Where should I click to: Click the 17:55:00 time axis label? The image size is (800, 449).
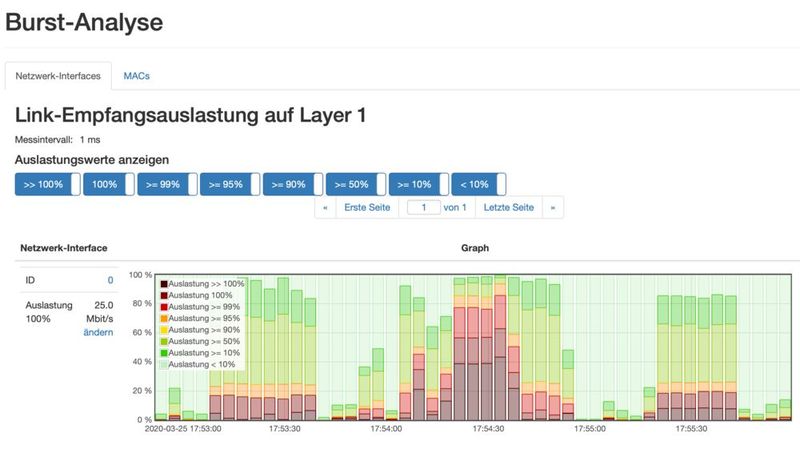point(590,429)
